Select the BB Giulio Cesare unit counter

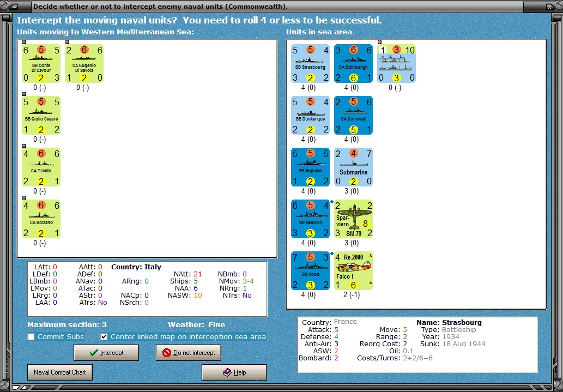[x=41, y=116]
